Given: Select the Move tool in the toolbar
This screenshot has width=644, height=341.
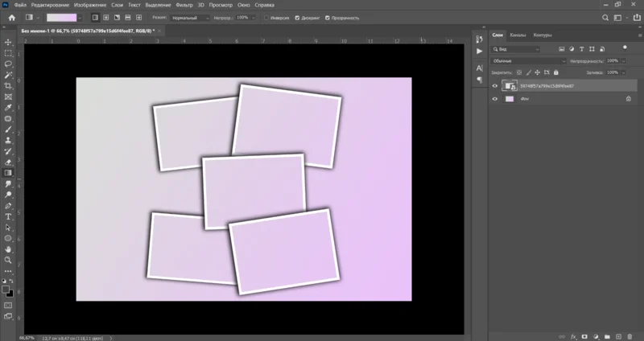Looking at the screenshot, I should 8,41.
